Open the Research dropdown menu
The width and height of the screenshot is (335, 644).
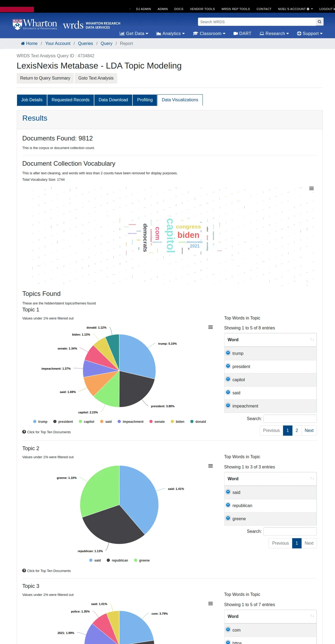274,33
